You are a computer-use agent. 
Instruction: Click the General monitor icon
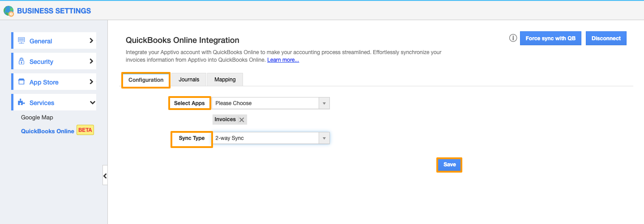pyautogui.click(x=21, y=41)
